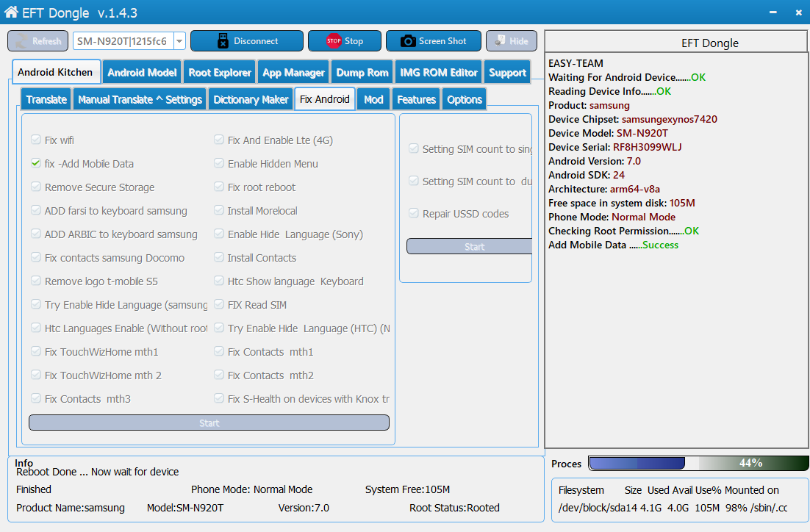Click Root Status:Rooted in info panel

tap(454, 508)
